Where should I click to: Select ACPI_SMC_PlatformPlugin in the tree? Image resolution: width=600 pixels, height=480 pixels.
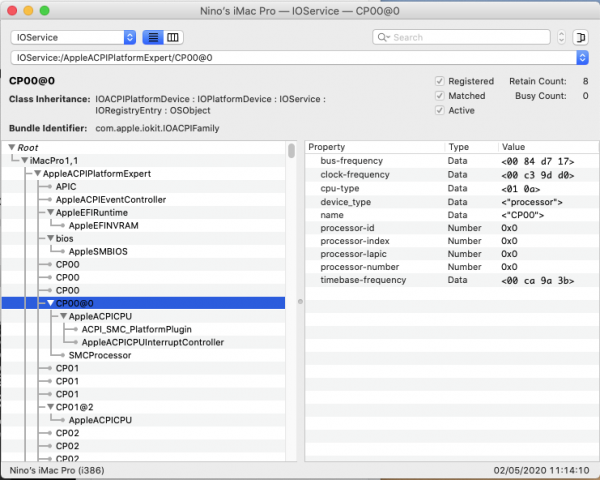pos(136,329)
